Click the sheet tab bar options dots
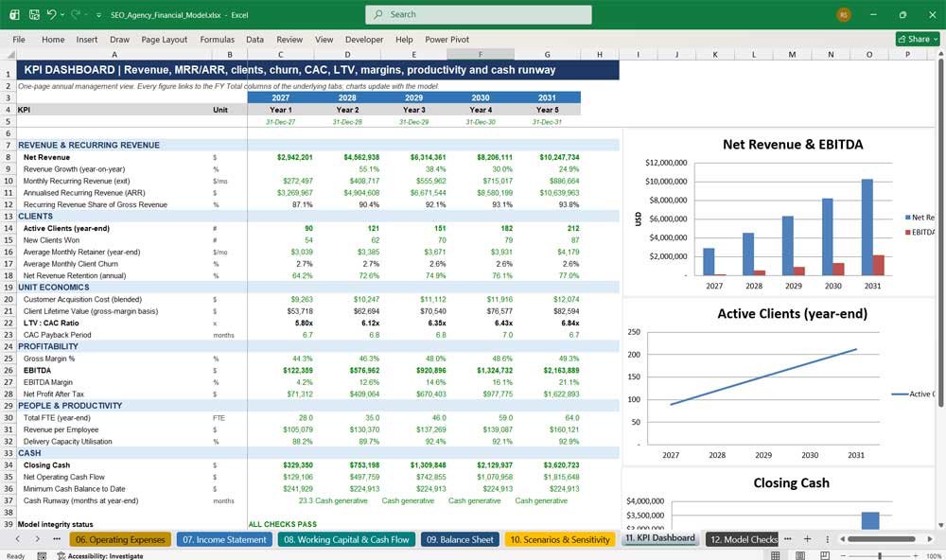The width and height of the screenshot is (946, 560). point(827,539)
